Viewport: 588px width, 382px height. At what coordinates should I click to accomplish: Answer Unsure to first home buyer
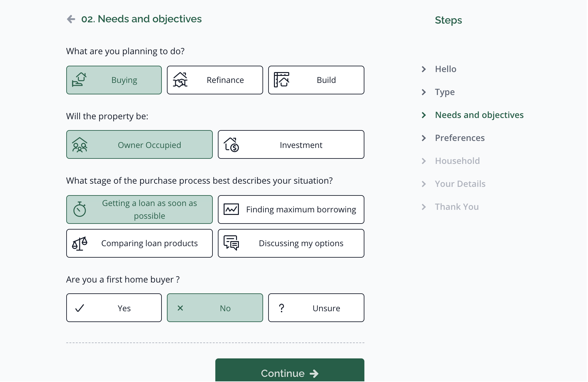(x=316, y=308)
